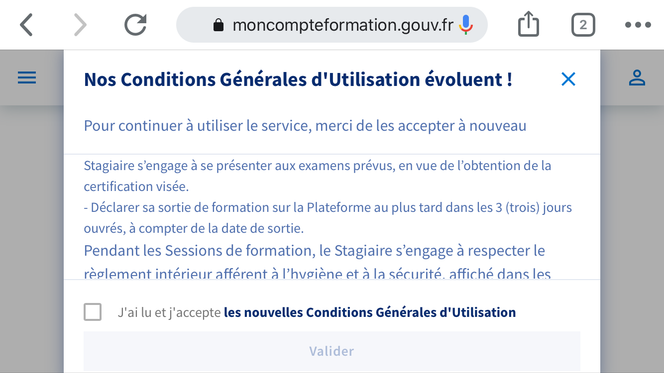The image size is (664, 373).
Task: Tap the "Déclarer sa sortie de formation" line
Action: pyautogui.click(x=328, y=218)
